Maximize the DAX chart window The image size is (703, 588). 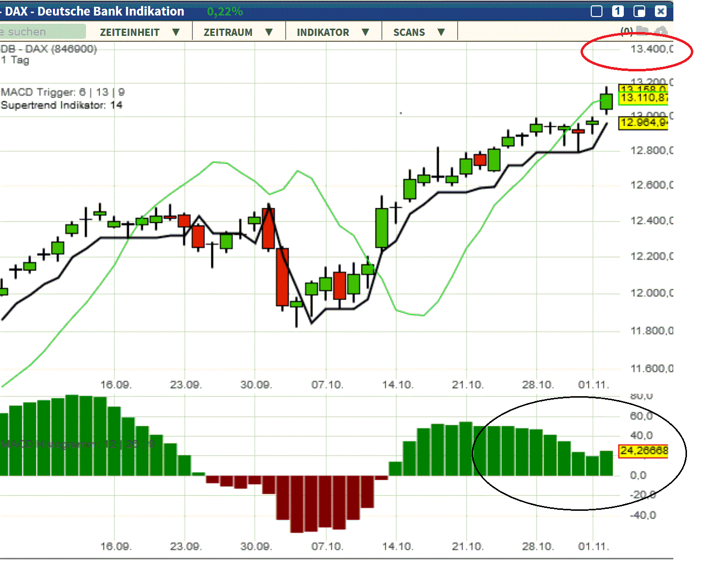[639, 11]
